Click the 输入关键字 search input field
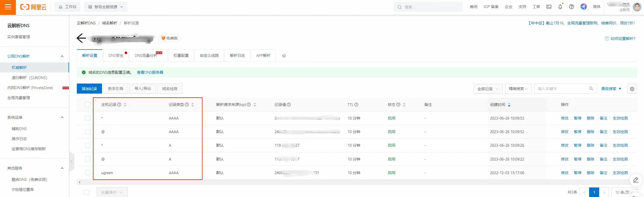Viewport: 644px width, 197px height. pyautogui.click(x=562, y=89)
